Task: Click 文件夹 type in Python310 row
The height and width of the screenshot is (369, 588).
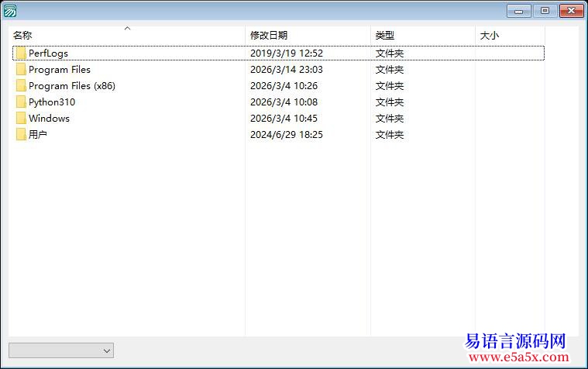Action: click(x=390, y=102)
